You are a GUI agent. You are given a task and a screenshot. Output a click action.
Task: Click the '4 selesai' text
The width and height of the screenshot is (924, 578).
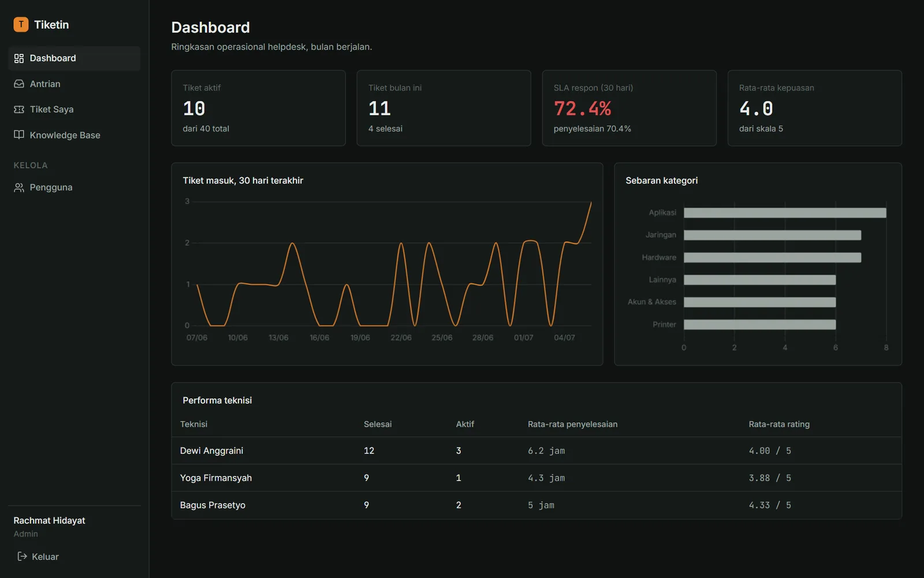(385, 128)
